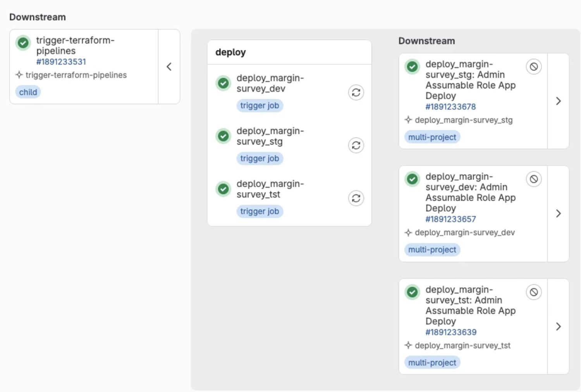
Task: Click status icon of deploy_margin-survey_dev Admin pipeline
Action: tap(413, 179)
